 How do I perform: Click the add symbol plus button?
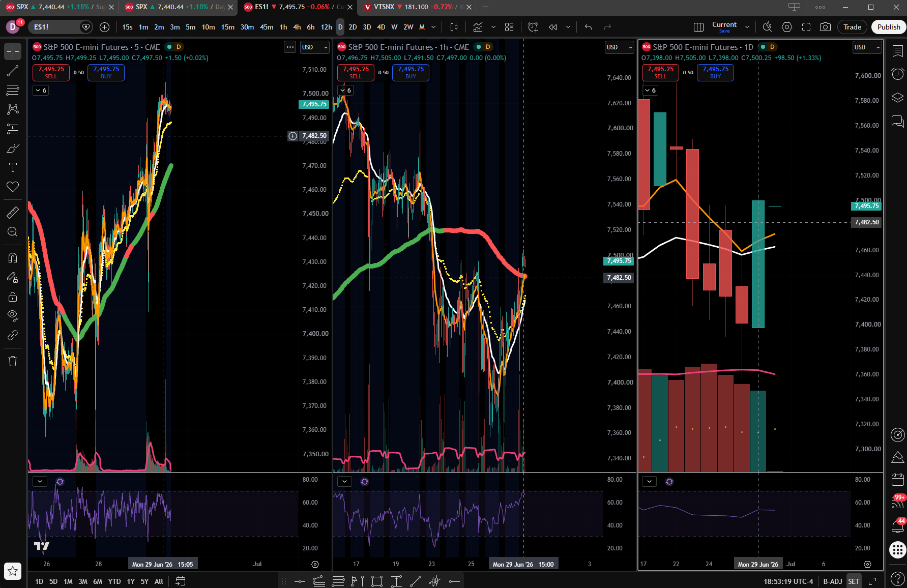(x=104, y=27)
